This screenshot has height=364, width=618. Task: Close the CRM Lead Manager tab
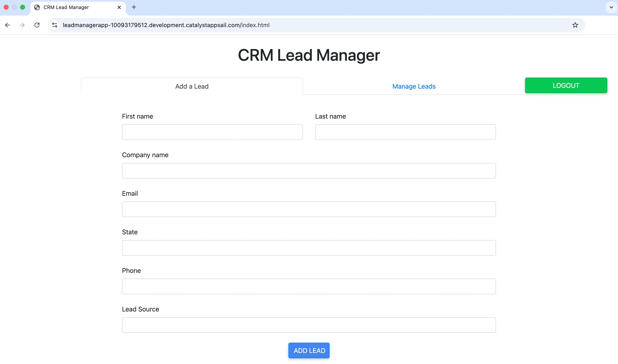pyautogui.click(x=119, y=7)
